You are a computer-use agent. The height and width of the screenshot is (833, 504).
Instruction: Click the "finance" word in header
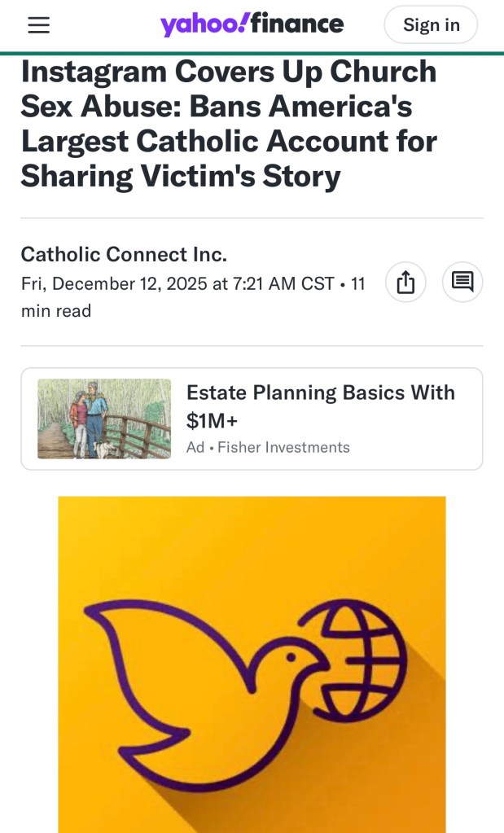297,24
